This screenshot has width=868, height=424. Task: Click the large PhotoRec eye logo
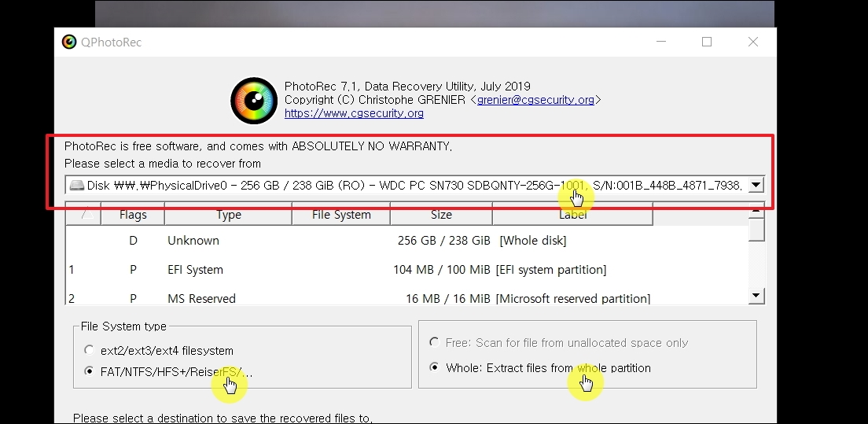[253, 101]
